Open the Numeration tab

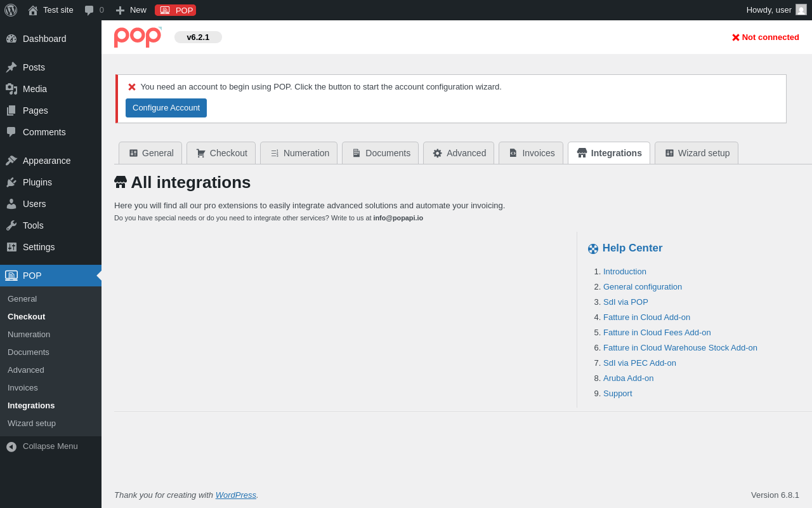pos(299,153)
